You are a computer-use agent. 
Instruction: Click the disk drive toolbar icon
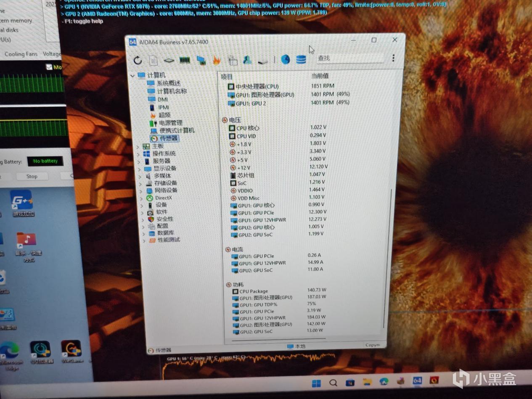(x=263, y=61)
